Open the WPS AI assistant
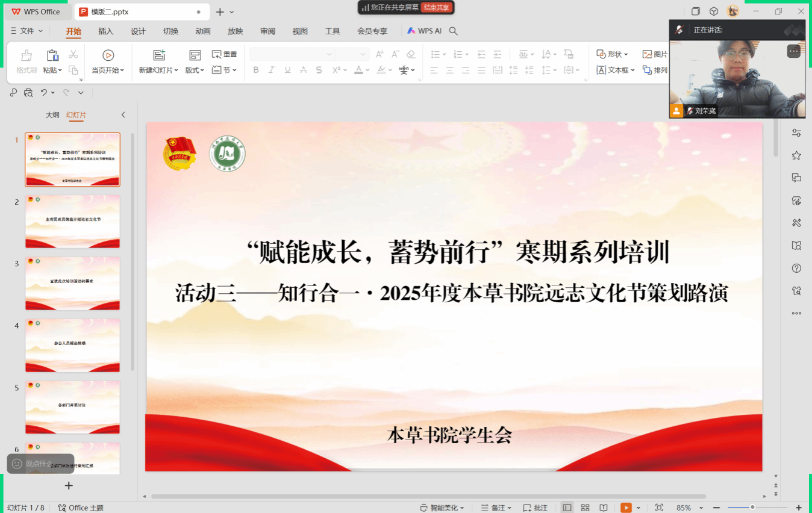 coord(425,31)
